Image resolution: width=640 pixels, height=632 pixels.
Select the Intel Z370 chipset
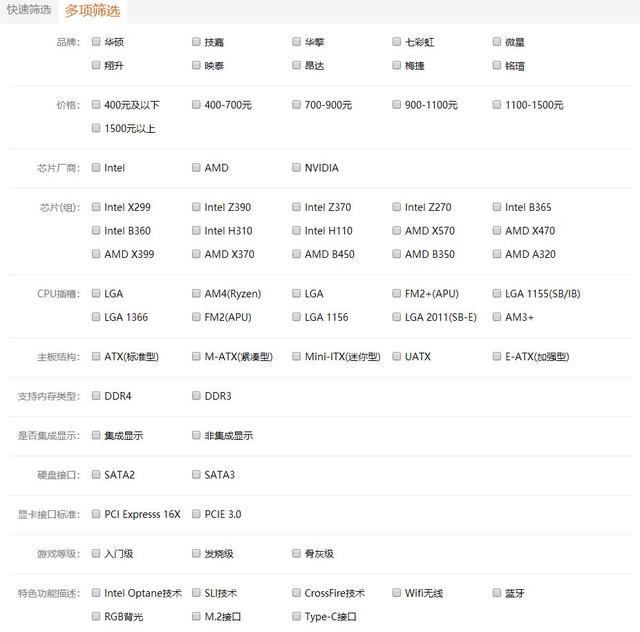[x=296, y=207]
